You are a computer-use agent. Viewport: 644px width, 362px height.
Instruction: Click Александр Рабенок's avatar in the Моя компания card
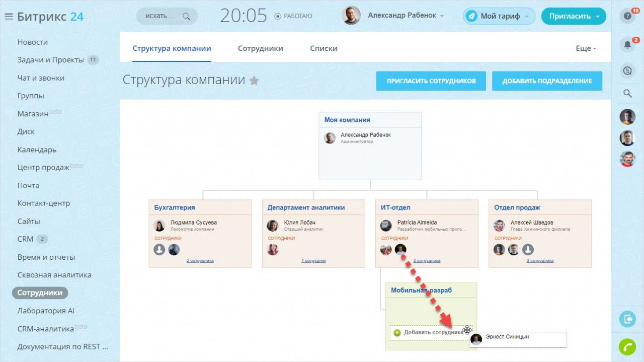click(330, 138)
